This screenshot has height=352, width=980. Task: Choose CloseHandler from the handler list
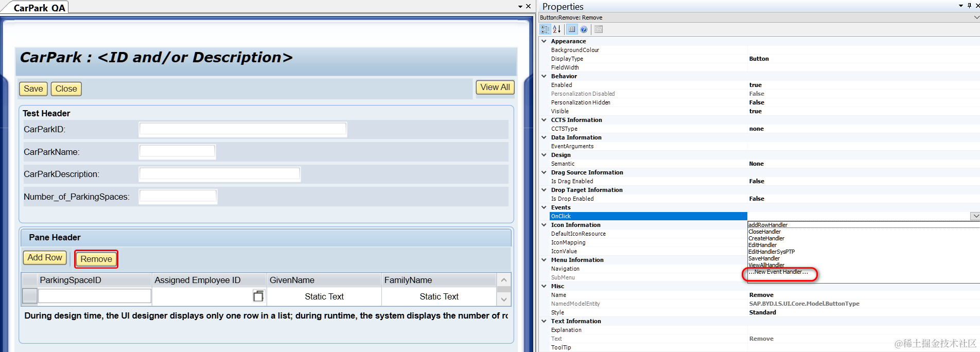pyautogui.click(x=764, y=232)
